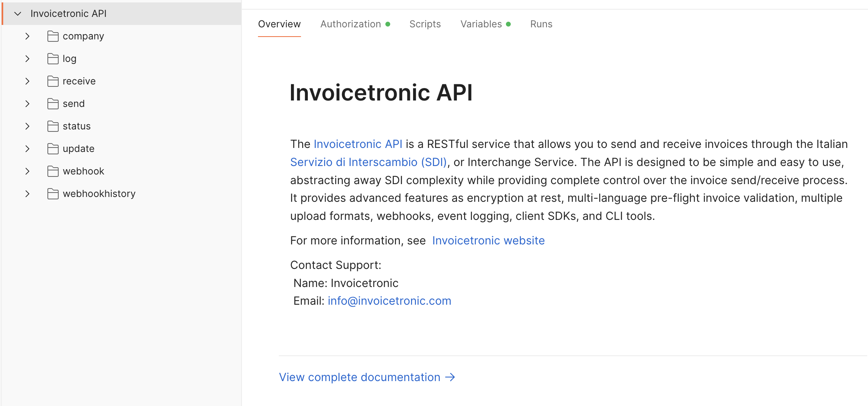Click the company folder icon

click(x=53, y=36)
